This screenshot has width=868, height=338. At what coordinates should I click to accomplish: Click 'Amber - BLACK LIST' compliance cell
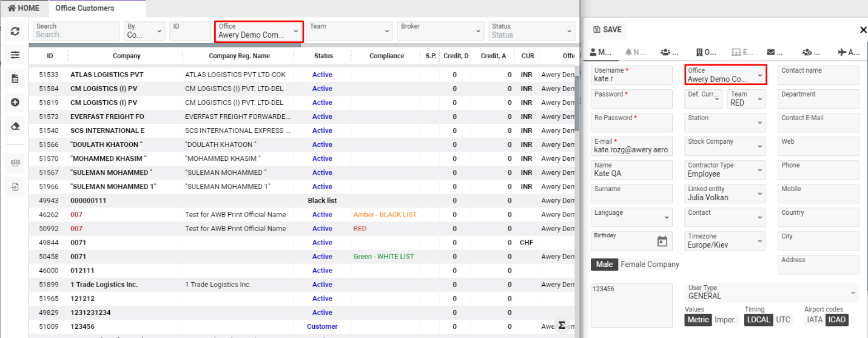click(385, 215)
